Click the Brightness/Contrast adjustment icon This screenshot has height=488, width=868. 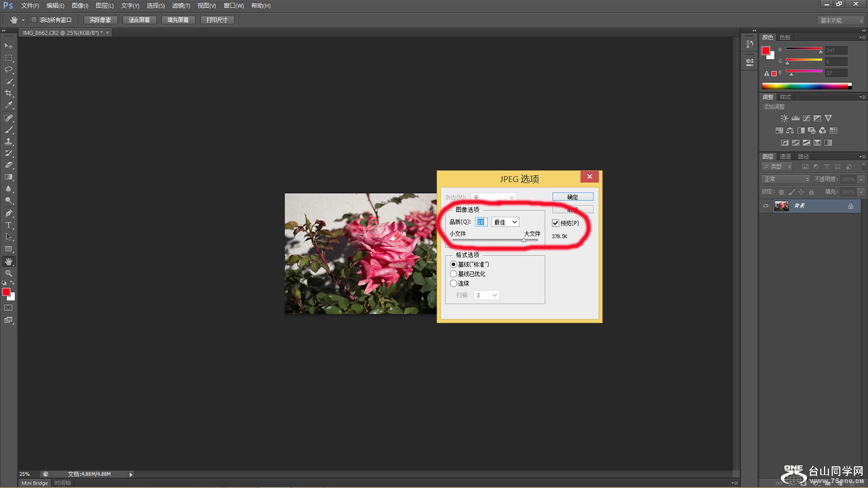pos(784,118)
